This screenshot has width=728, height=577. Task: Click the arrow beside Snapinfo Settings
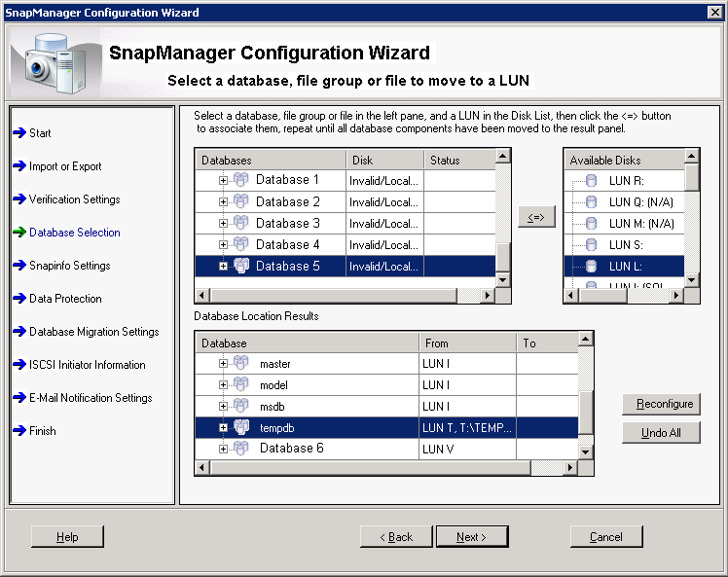click(19, 265)
